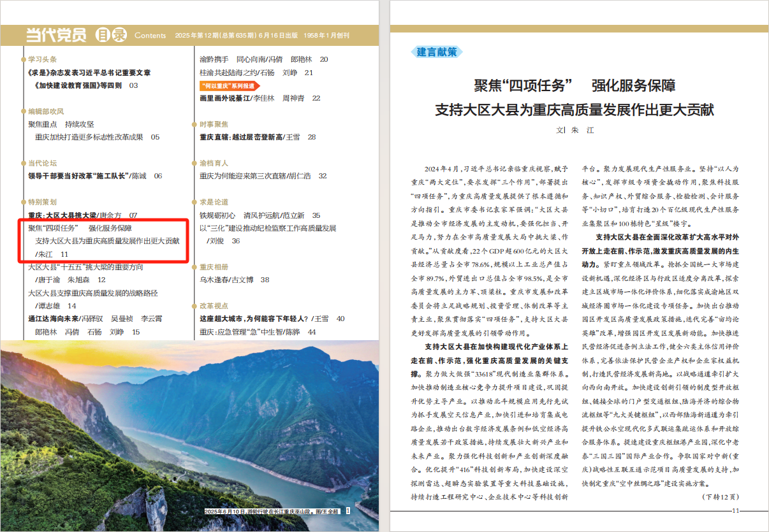Open the 学习头条 section heading
The image size is (769, 532).
click(x=42, y=59)
